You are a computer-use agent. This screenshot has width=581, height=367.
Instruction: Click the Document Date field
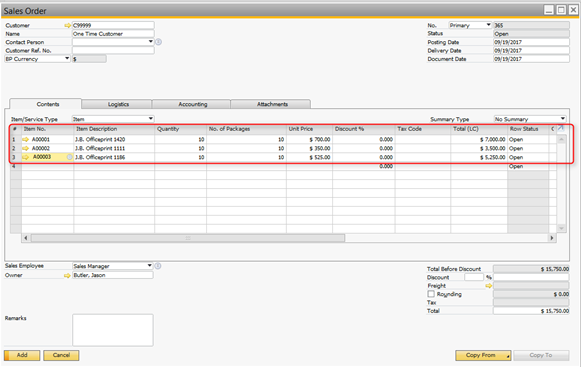[531, 59]
